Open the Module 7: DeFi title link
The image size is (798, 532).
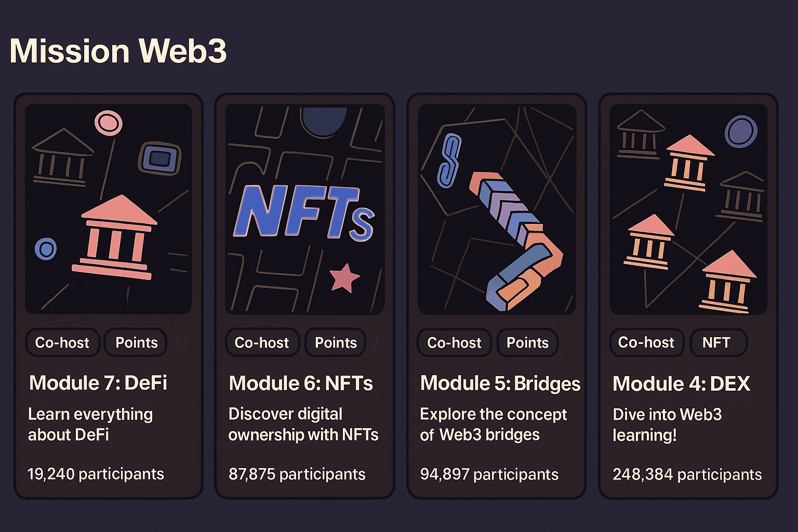point(98,383)
